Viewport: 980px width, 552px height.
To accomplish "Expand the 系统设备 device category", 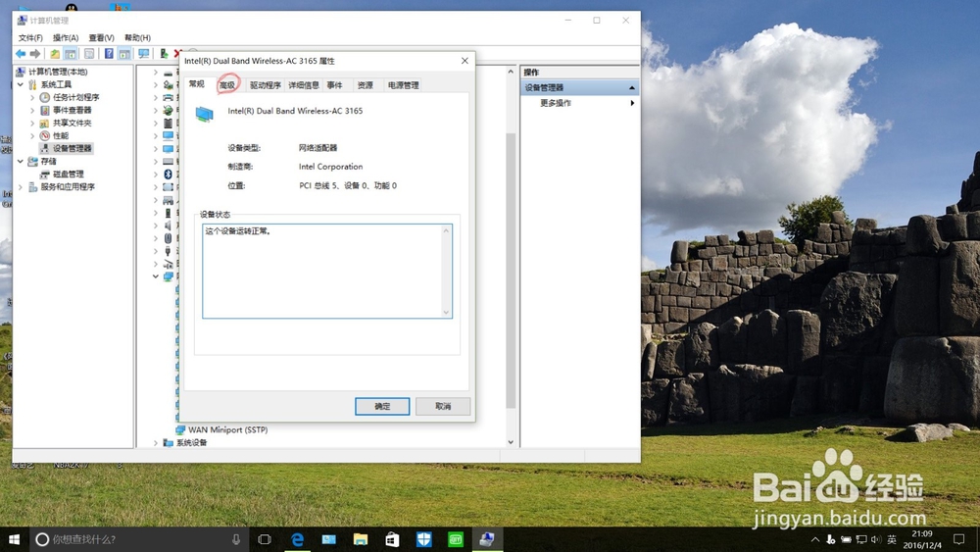I will tap(156, 442).
